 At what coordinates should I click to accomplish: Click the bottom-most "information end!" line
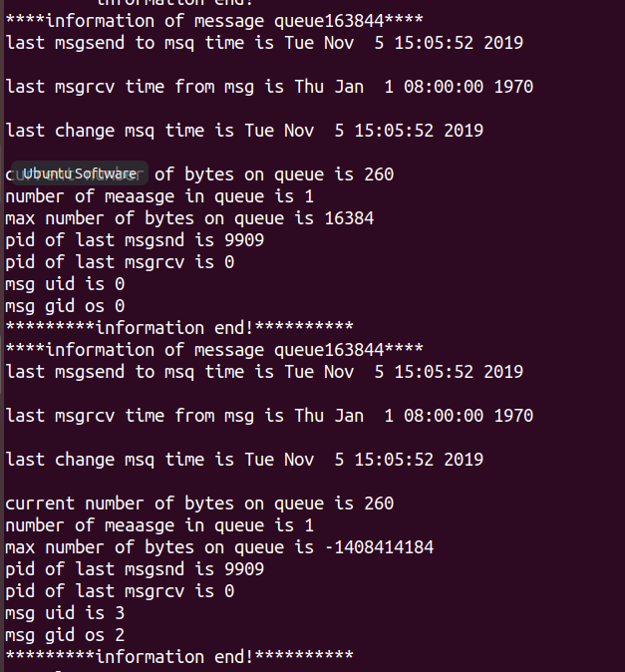(x=179, y=657)
